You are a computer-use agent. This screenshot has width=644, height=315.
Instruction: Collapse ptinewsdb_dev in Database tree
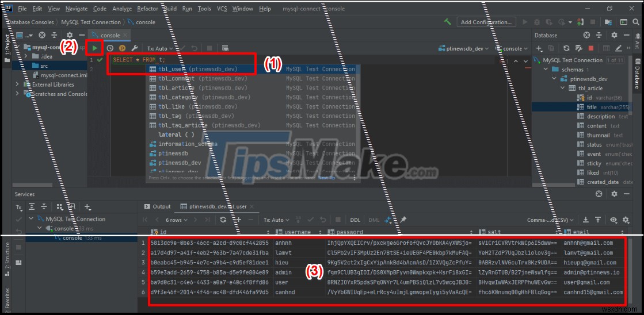point(554,79)
